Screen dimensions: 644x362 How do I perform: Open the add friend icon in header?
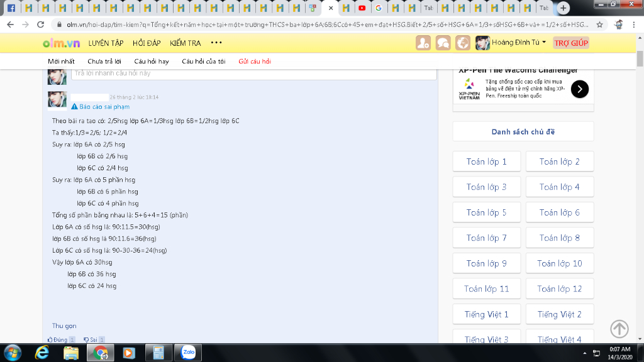tap(423, 43)
